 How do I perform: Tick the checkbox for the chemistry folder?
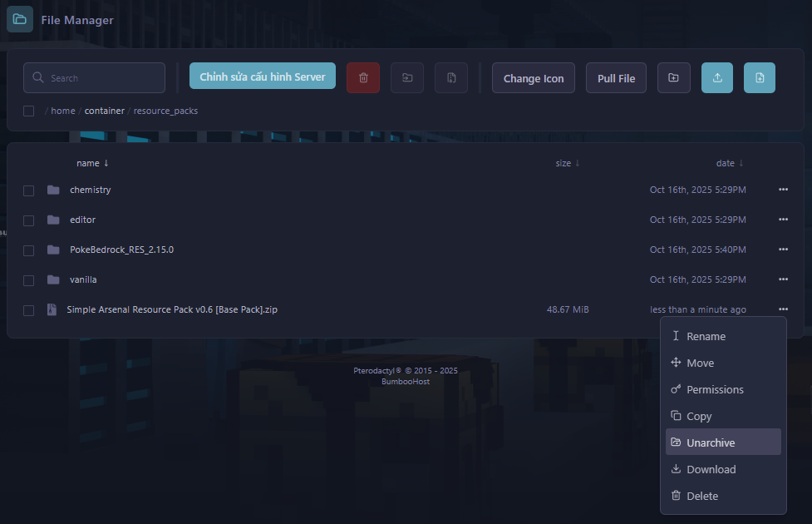point(28,190)
